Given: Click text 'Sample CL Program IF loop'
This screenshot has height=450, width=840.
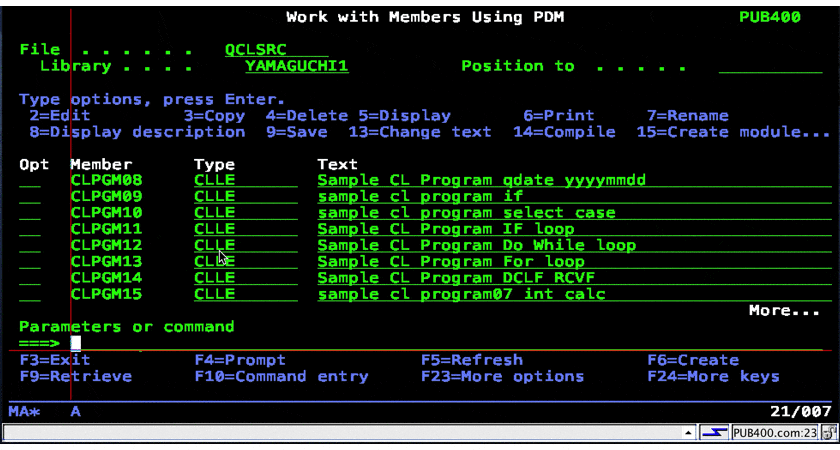Looking at the screenshot, I should pos(446,229).
